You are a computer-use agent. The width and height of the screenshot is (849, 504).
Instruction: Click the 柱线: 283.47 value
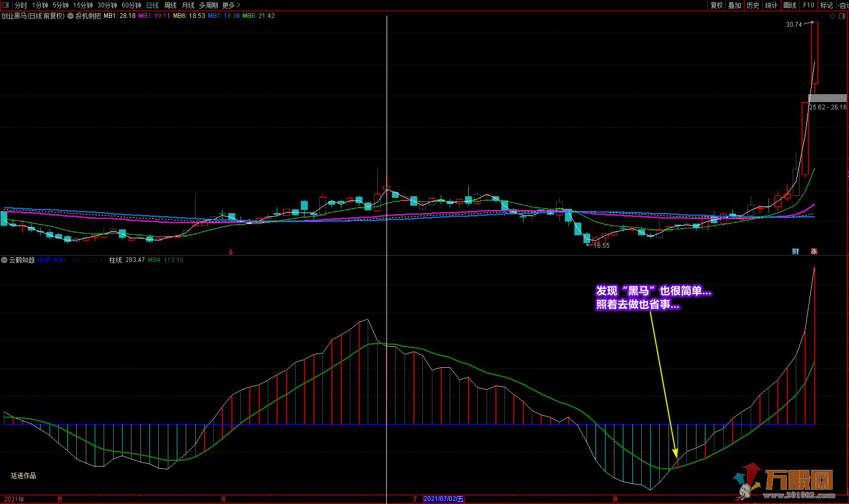pos(127,260)
